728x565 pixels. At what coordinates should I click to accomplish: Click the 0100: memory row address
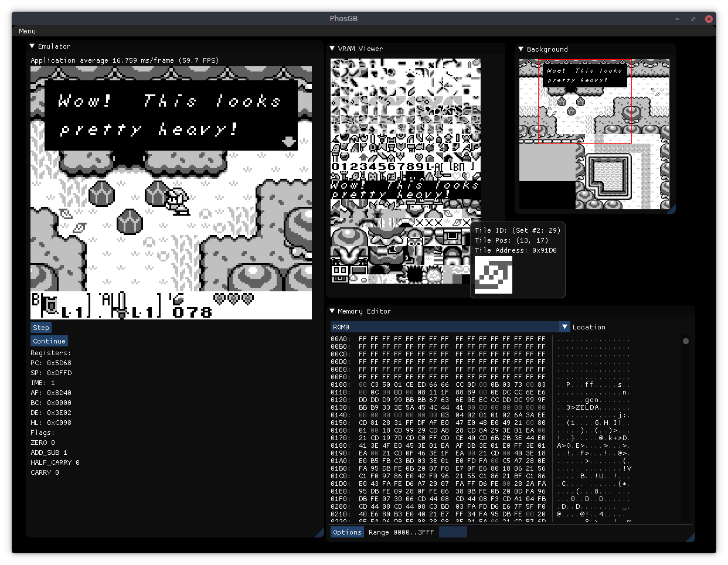[341, 385]
